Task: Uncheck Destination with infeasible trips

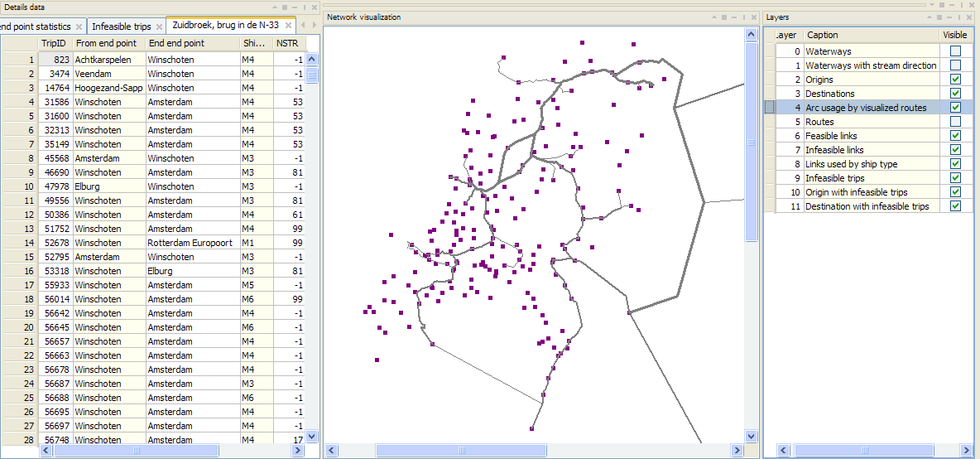Action: tap(956, 206)
